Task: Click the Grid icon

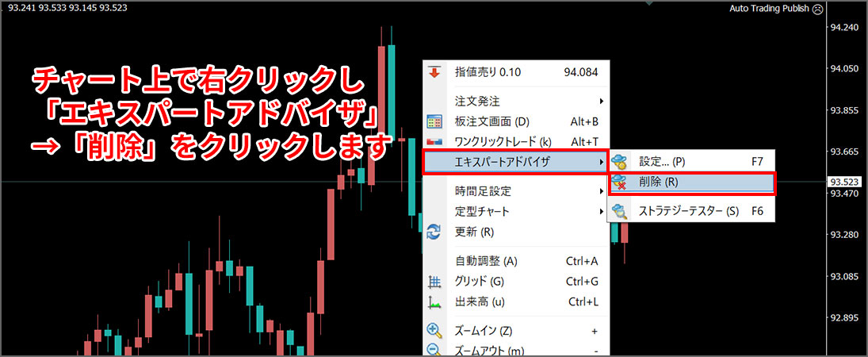Action: [434, 282]
